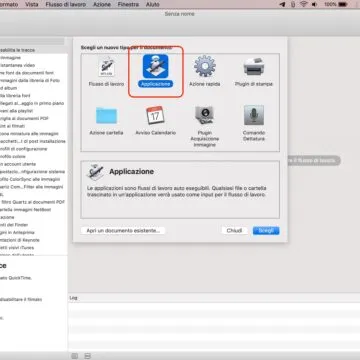Image resolution: width=360 pixels, height=360 pixels.
Task: Click first log view icon at window bottom
Action: point(75,356)
